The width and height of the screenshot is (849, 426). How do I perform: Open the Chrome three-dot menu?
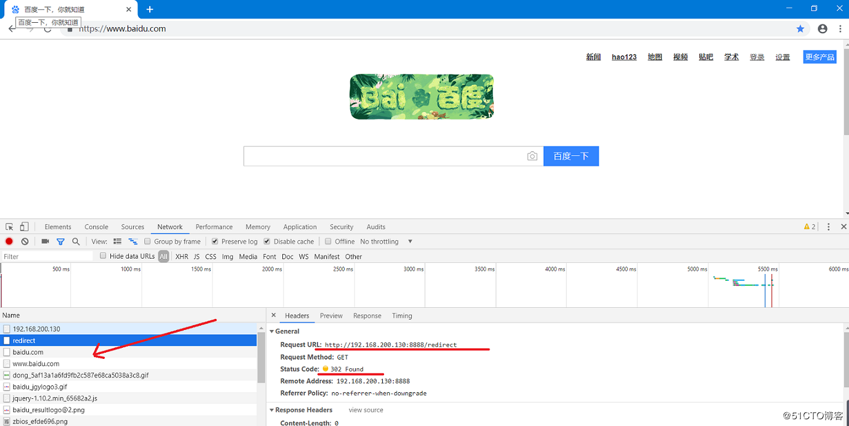point(840,29)
